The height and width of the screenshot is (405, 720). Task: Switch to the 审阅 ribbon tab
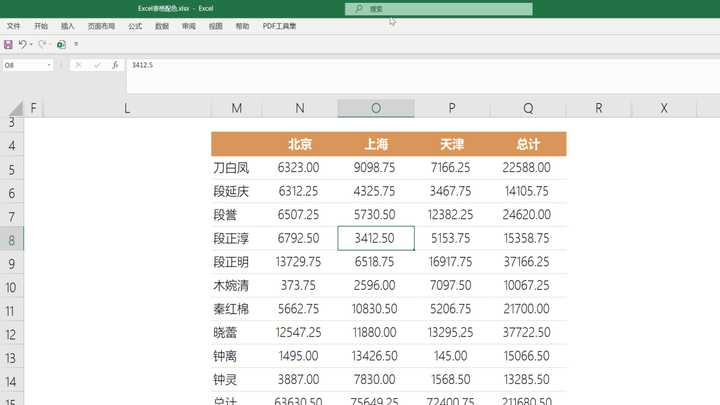(189, 26)
